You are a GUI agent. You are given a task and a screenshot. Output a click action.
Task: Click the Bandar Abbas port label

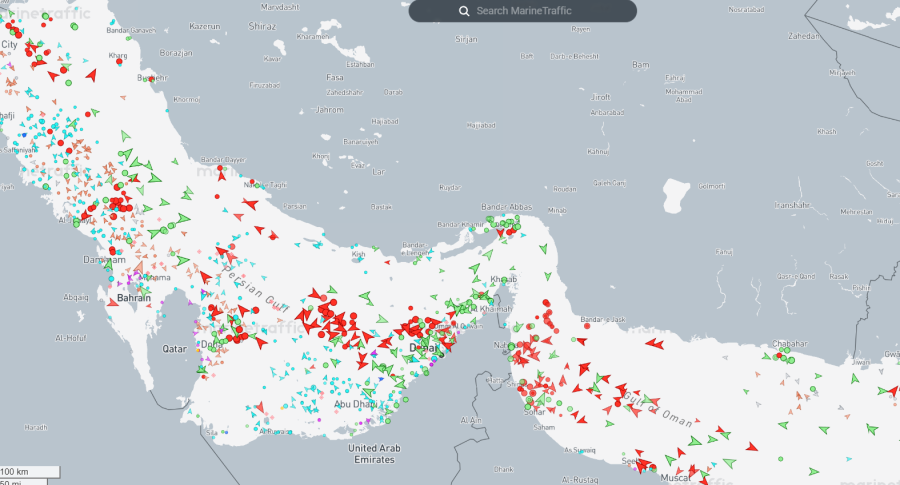click(x=503, y=207)
